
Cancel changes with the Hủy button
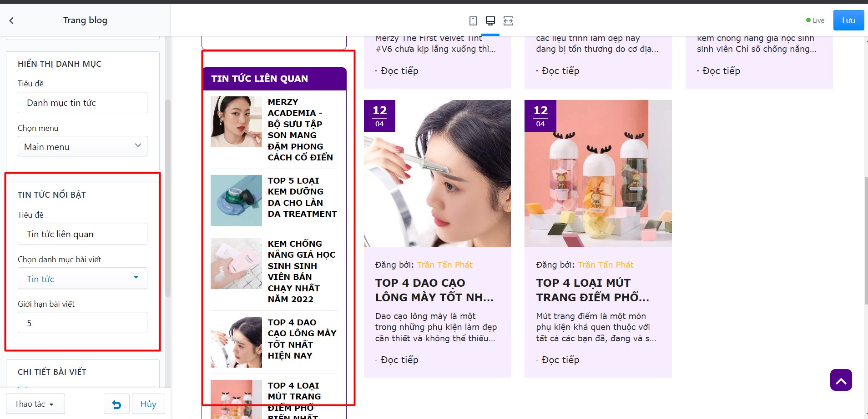[148, 404]
